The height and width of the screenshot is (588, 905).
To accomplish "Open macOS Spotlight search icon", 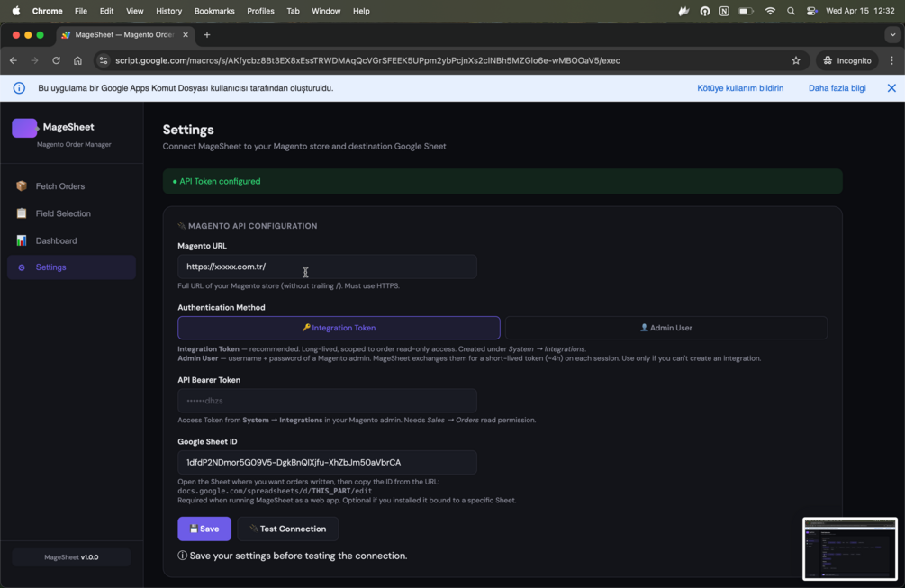I will [791, 11].
